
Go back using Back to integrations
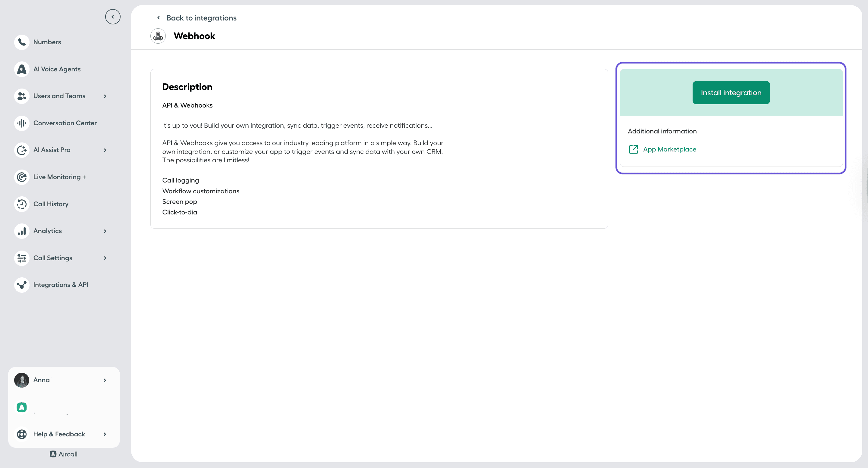click(x=201, y=18)
